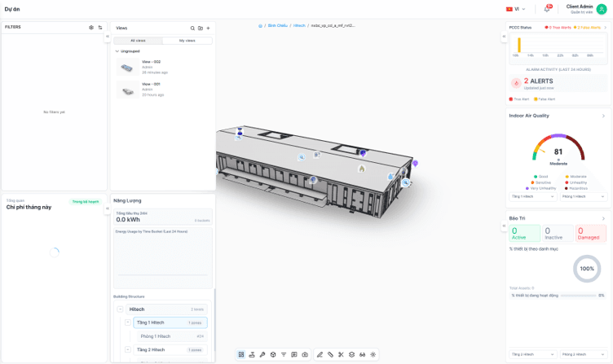Click the Active count card in Bảo Trì

click(x=525, y=234)
